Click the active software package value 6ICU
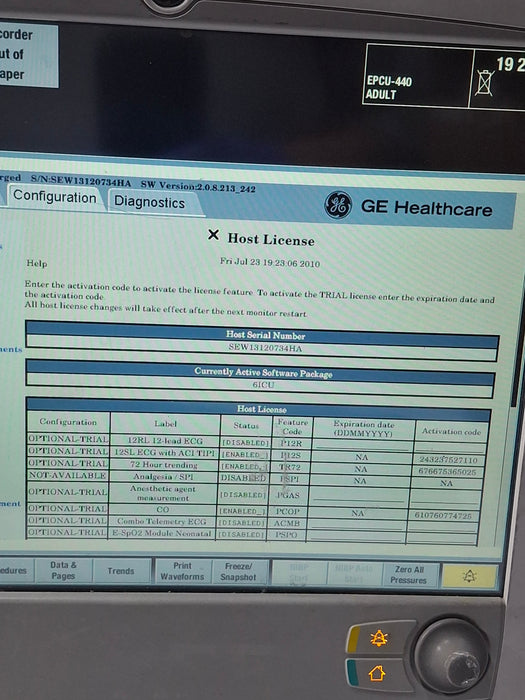The width and height of the screenshot is (525, 700). pos(263,384)
